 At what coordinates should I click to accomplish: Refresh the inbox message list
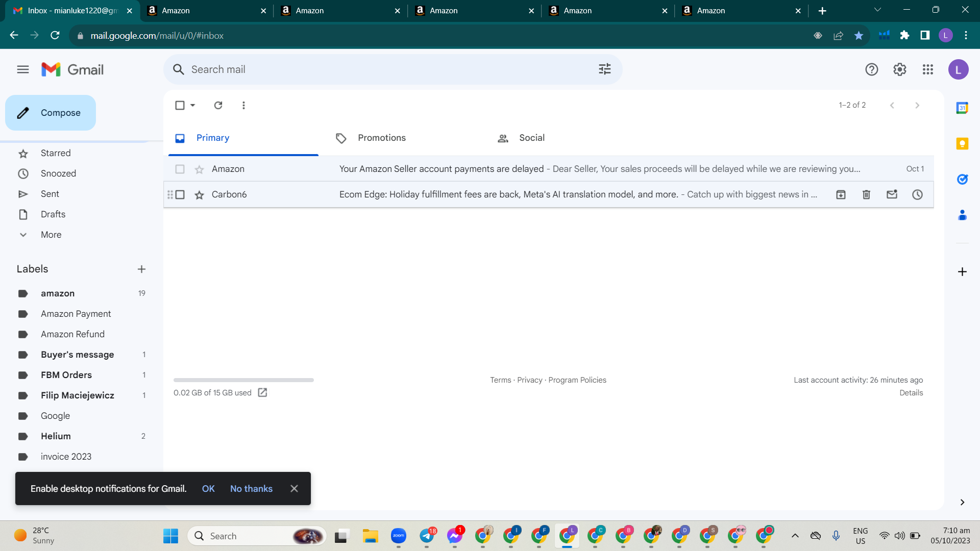218,105
